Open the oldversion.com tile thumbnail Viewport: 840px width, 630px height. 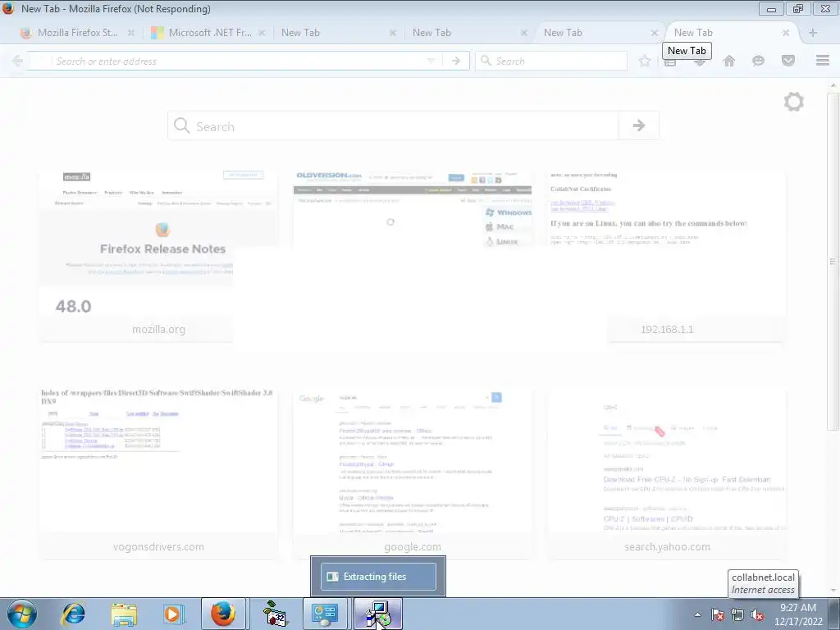[x=413, y=209]
